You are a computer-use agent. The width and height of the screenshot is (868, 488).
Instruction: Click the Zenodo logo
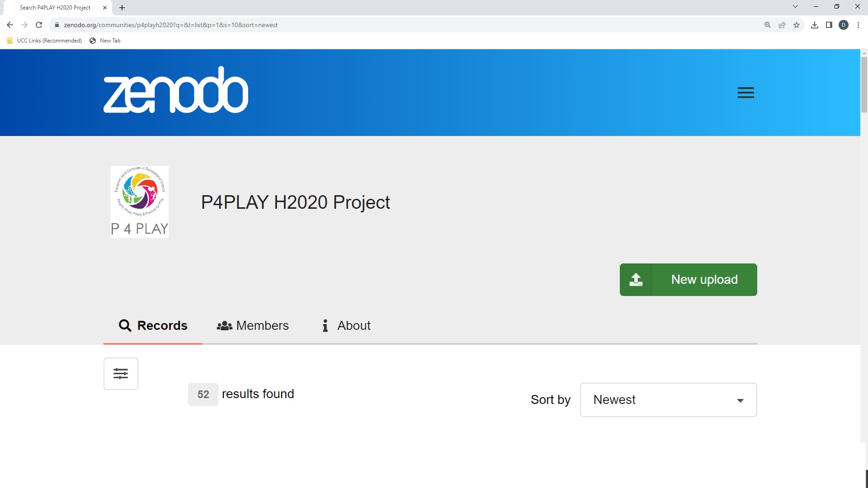(176, 90)
